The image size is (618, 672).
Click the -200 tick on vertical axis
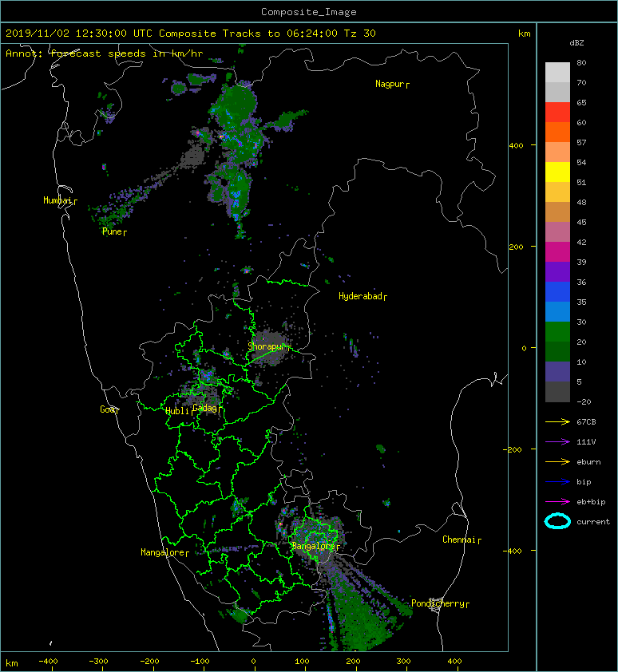[513, 449]
